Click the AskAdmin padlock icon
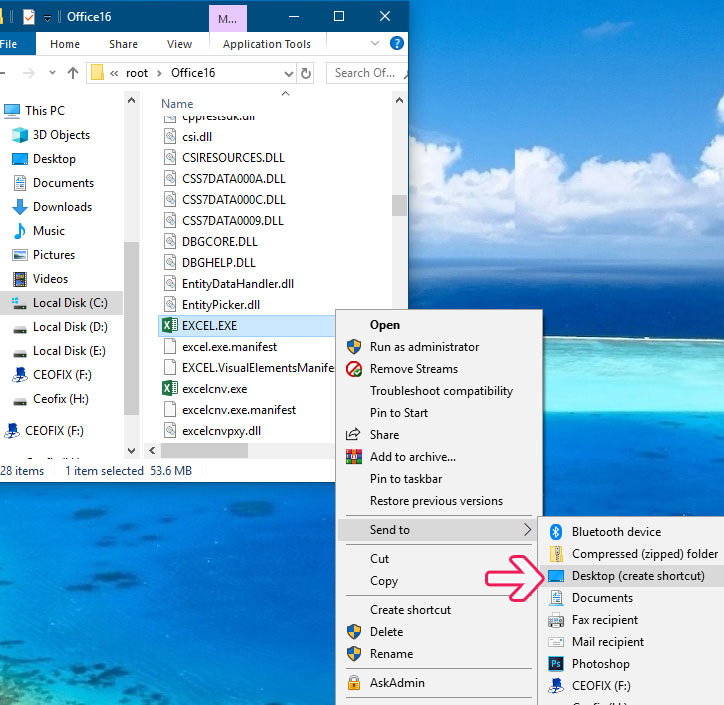724x705 pixels. [x=354, y=683]
